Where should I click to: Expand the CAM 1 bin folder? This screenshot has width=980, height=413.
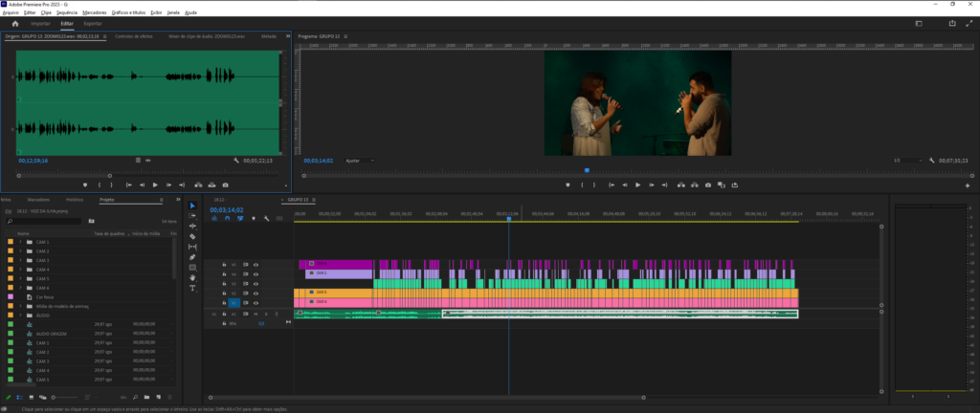(x=20, y=242)
